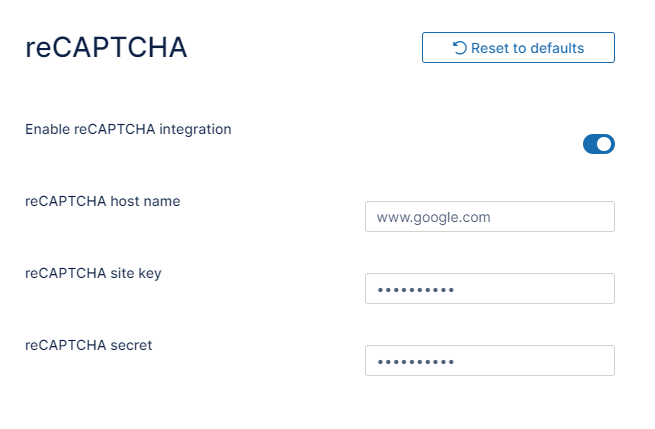This screenshot has width=655, height=429.
Task: Click the circular reset arrow icon
Action: coord(460,47)
